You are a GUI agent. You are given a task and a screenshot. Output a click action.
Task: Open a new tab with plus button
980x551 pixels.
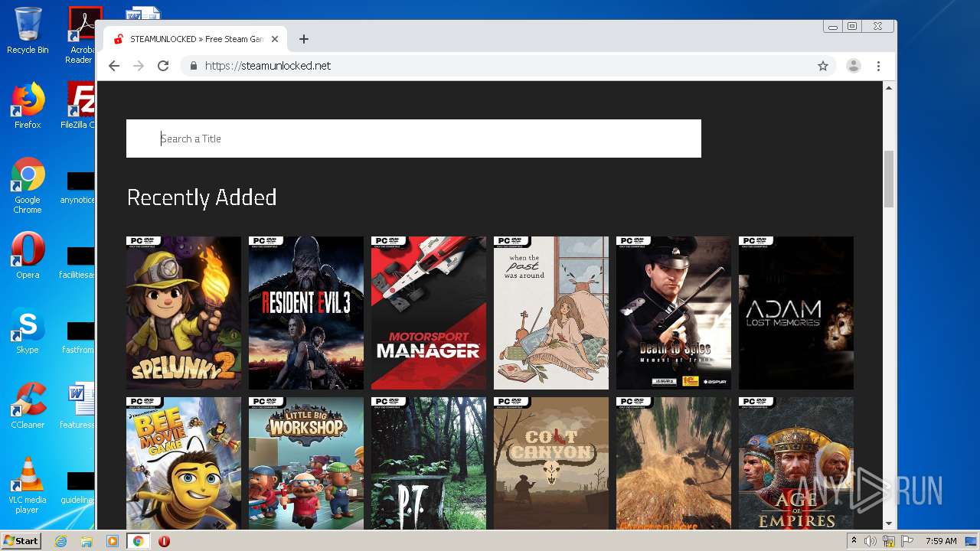pyautogui.click(x=304, y=39)
